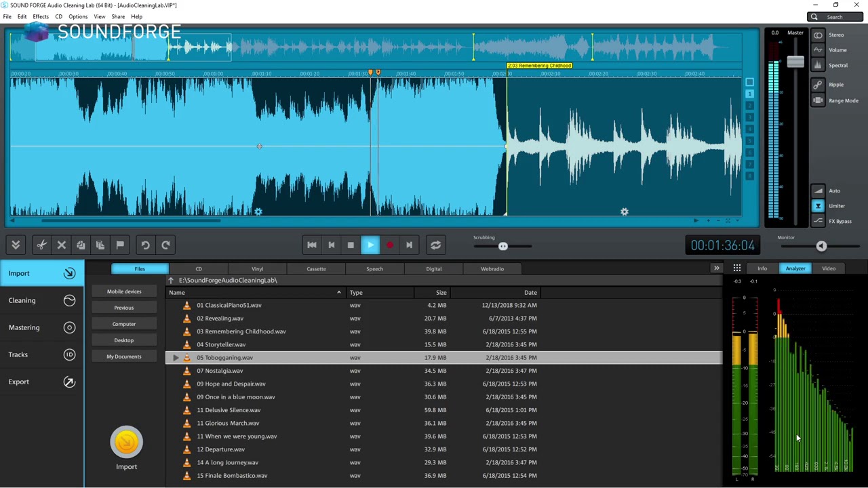The image size is (868, 488).
Task: Open the Video tab
Action: click(829, 268)
